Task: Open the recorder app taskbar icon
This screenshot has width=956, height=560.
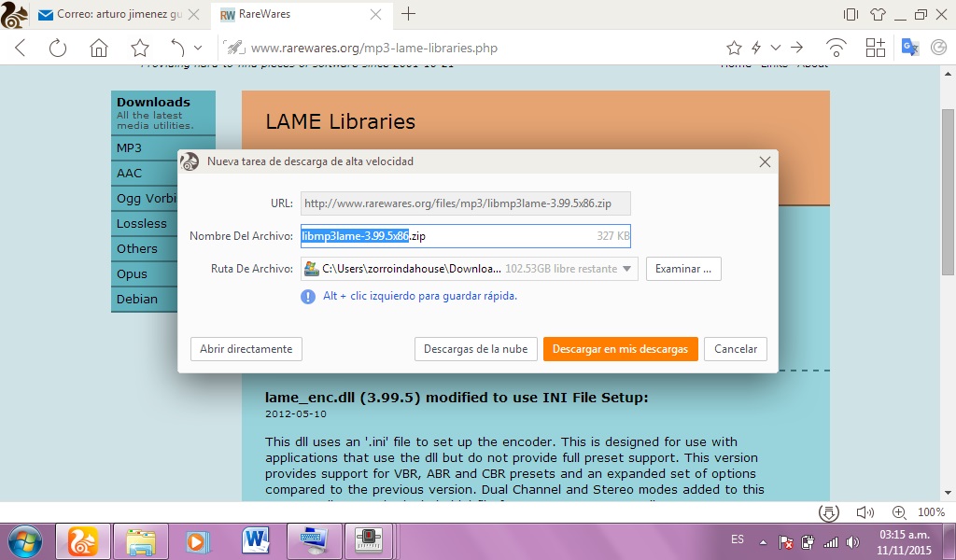Action: [x=370, y=541]
